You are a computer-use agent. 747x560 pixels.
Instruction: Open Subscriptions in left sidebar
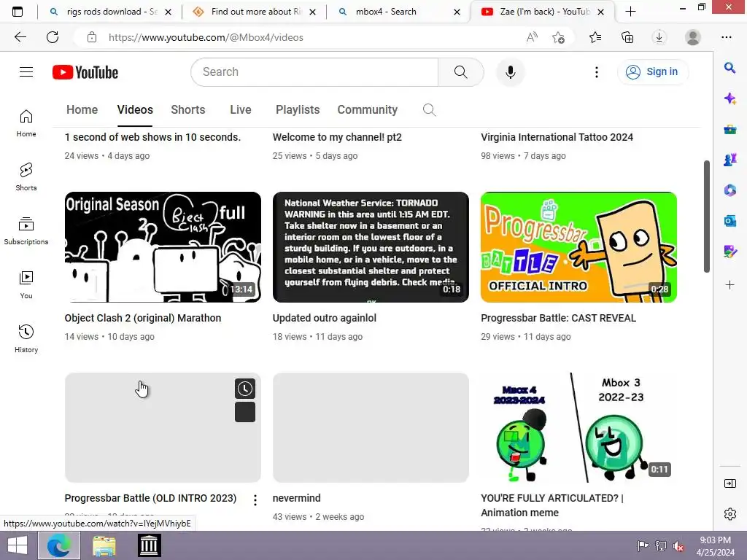coord(26,231)
